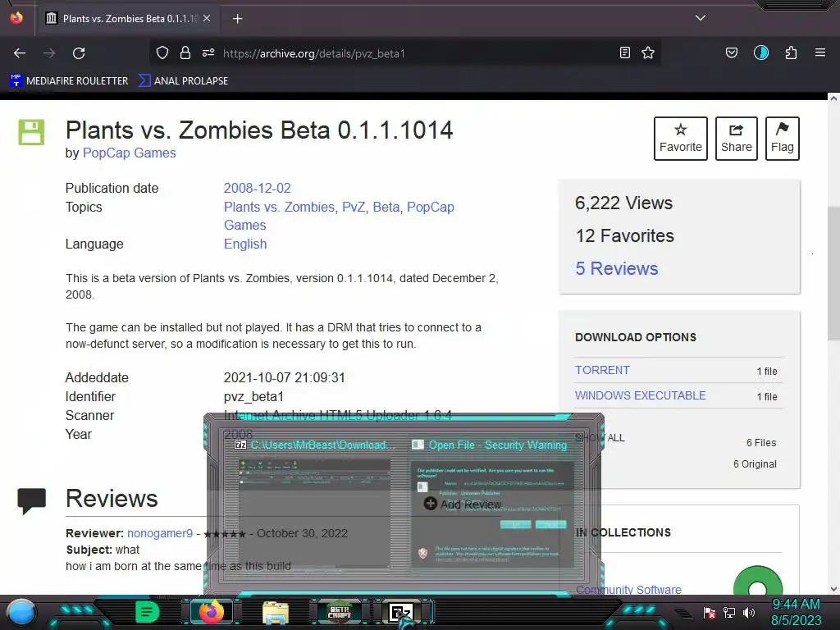Screen dimensions: 840x630
Task: Click the Firefox taskbar icon
Action: (211, 612)
